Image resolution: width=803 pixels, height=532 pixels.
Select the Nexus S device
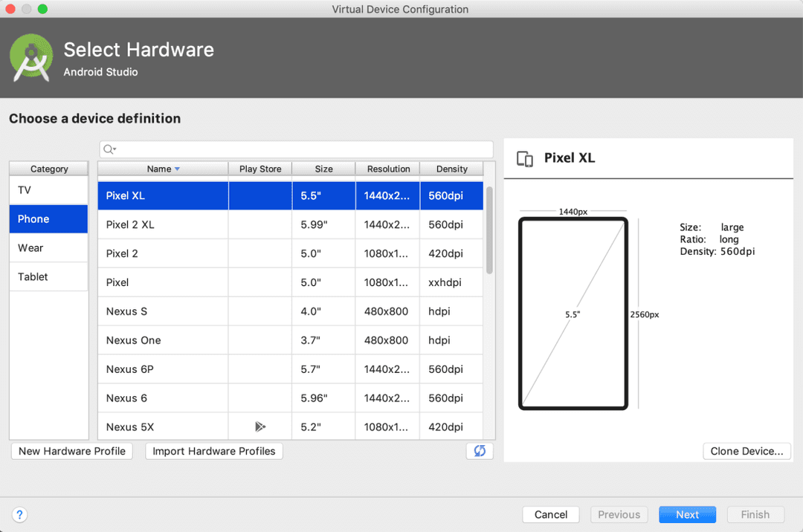tap(291, 311)
